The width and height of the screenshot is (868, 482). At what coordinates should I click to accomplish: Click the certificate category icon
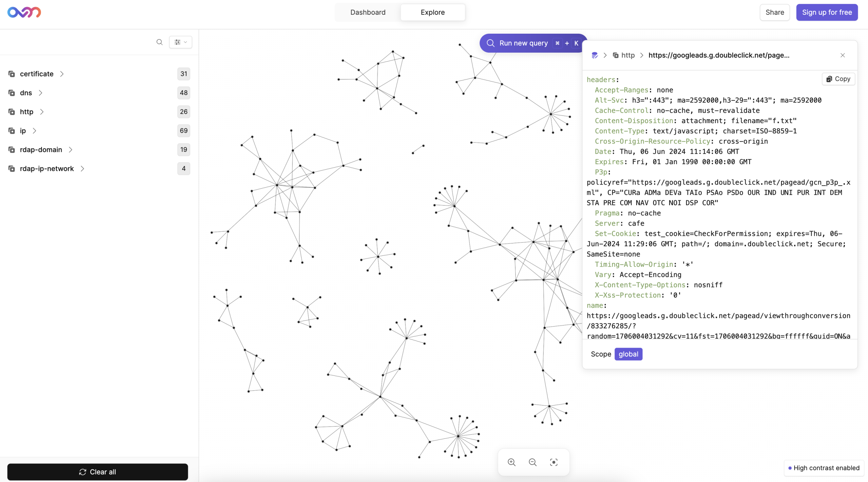click(11, 74)
